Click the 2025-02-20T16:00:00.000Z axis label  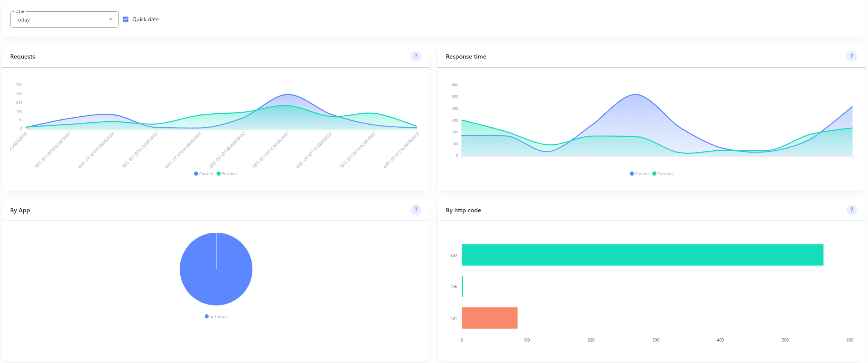point(401,150)
